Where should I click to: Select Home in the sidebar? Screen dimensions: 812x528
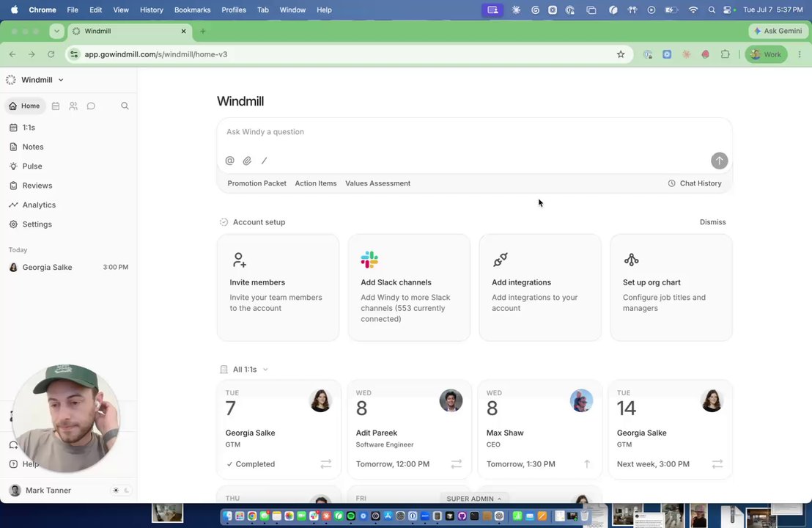pos(25,106)
